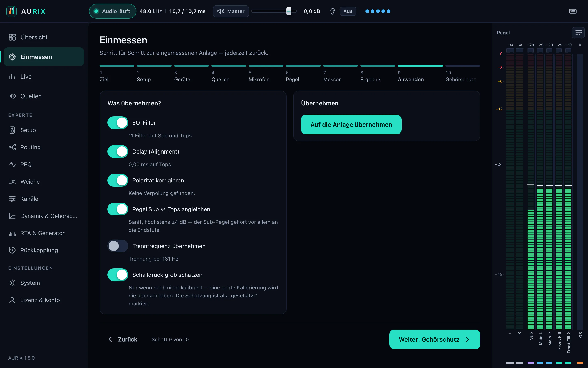588x368 pixels.
Task: Toggle Pegel Sub ↔ Tops angleichen
Action: [118, 209]
